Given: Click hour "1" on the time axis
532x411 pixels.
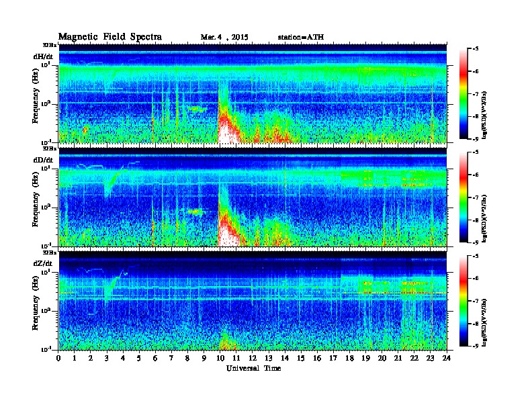Looking at the screenshot, I should (75, 359).
